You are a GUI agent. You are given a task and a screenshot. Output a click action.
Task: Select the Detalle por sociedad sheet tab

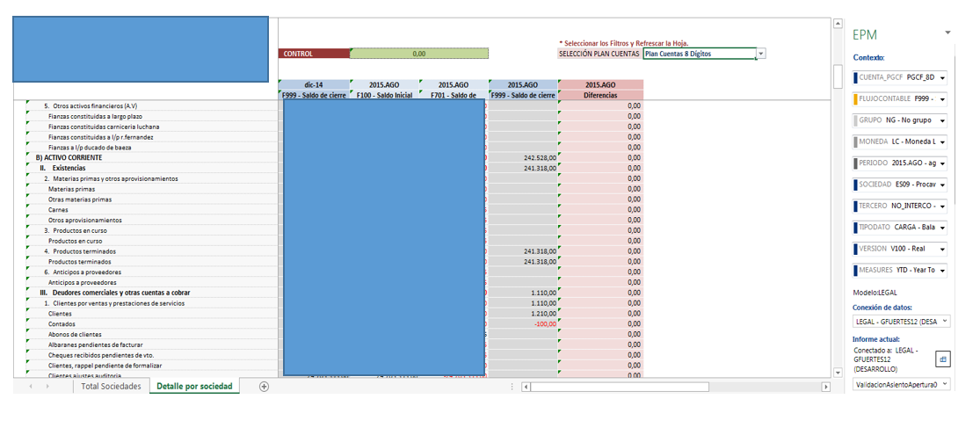click(194, 387)
